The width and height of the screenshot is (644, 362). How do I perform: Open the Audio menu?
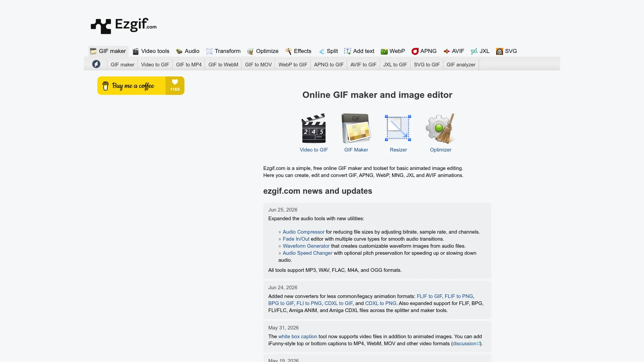point(188,51)
